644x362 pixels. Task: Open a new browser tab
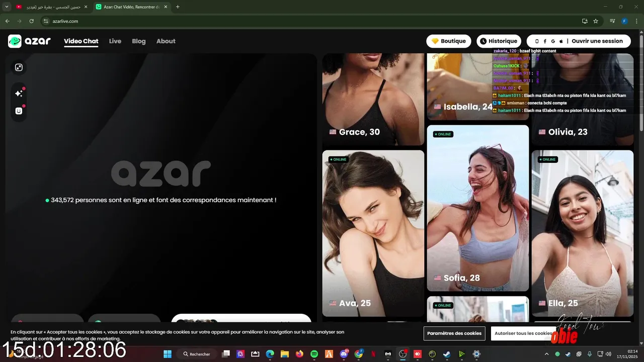click(178, 7)
